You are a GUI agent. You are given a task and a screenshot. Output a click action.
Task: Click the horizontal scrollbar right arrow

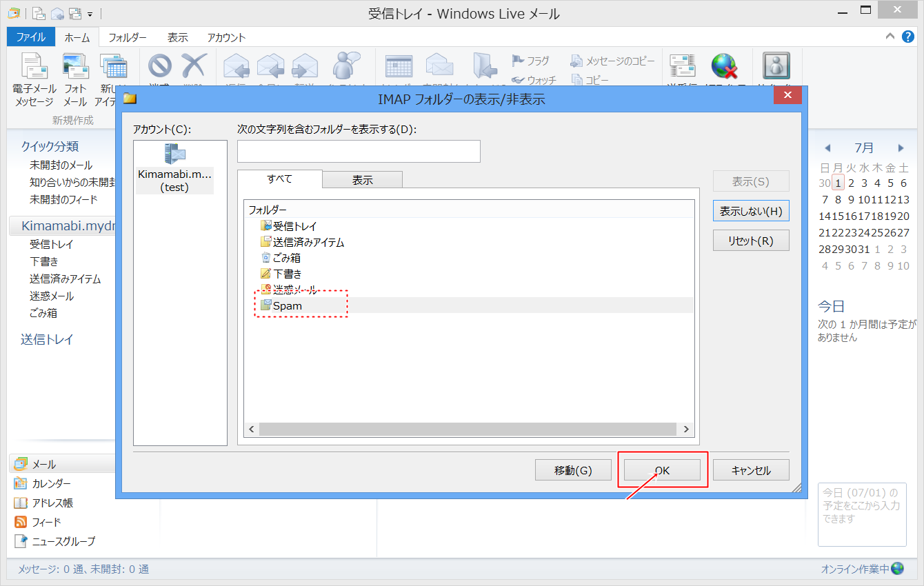[x=686, y=429]
